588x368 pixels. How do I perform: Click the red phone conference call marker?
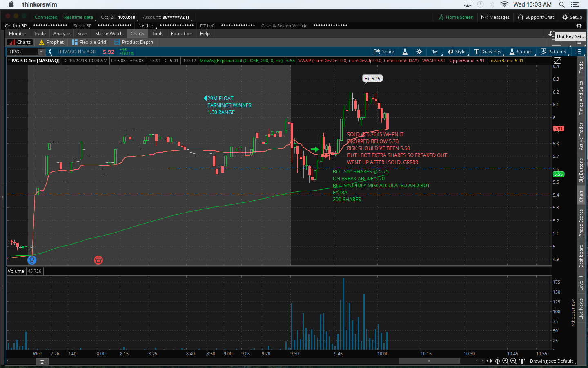pos(98,260)
